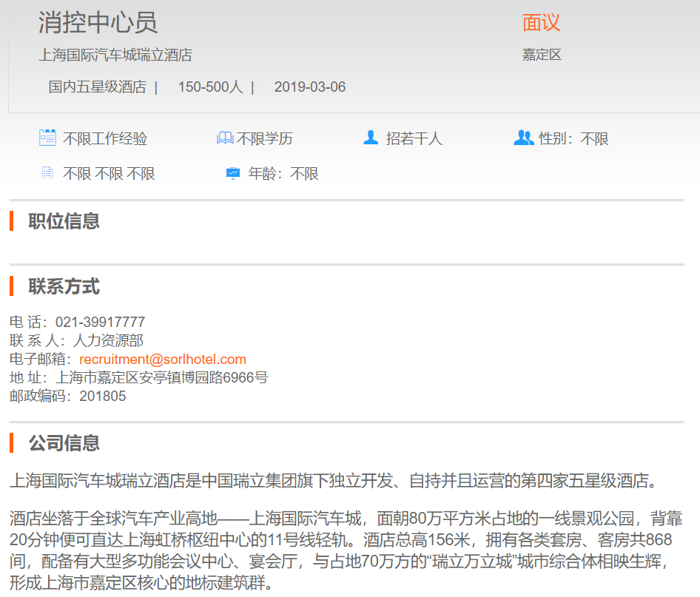700x597 pixels.
Task: Select the 联系方式 section heading
Action: click(64, 287)
